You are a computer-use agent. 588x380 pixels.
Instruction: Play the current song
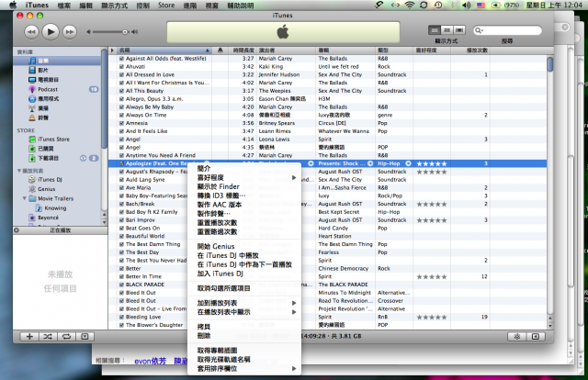51,32
